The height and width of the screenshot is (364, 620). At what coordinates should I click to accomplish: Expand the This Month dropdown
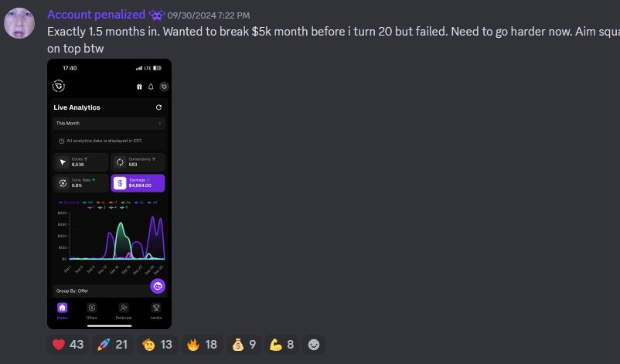(x=109, y=124)
